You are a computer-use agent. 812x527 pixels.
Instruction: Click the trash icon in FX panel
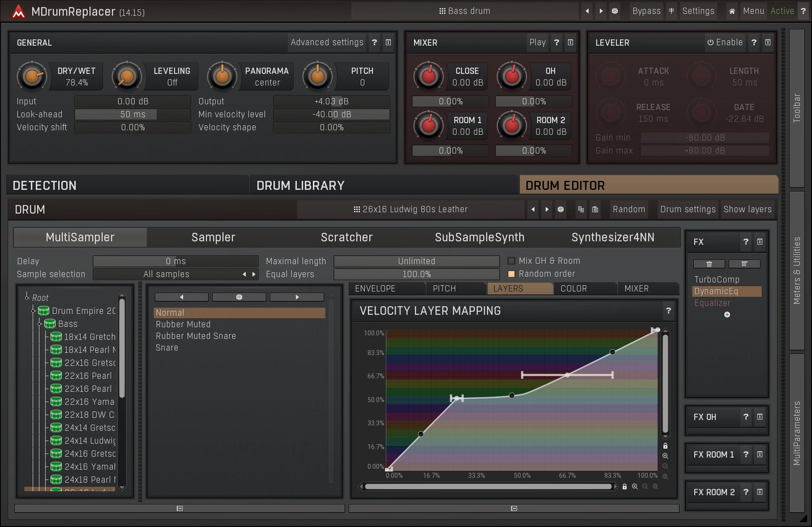(x=709, y=264)
